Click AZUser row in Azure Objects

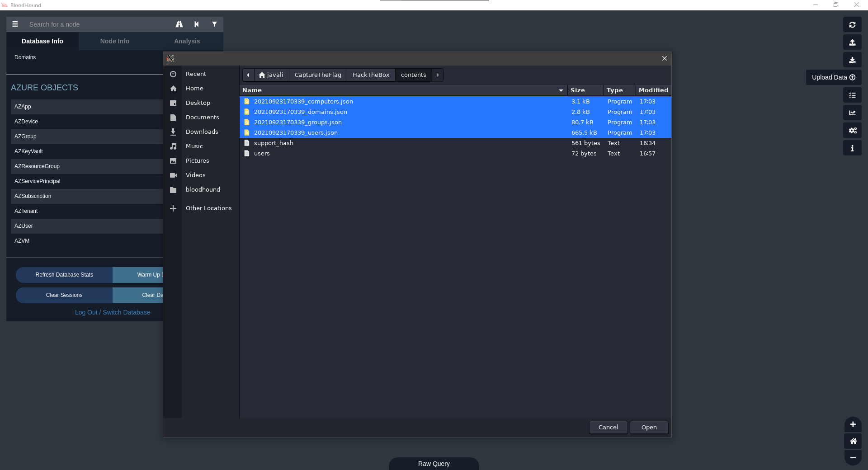[x=87, y=226]
